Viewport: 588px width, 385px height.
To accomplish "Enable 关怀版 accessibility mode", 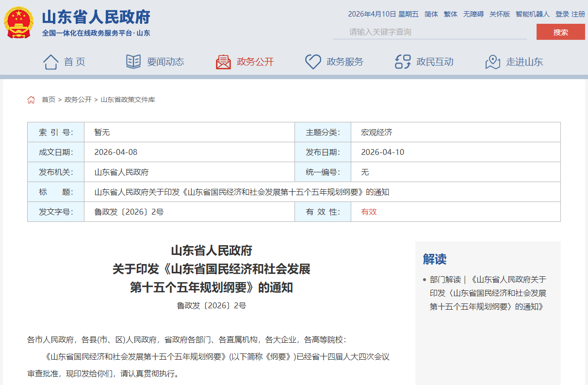I will tap(499, 14).
